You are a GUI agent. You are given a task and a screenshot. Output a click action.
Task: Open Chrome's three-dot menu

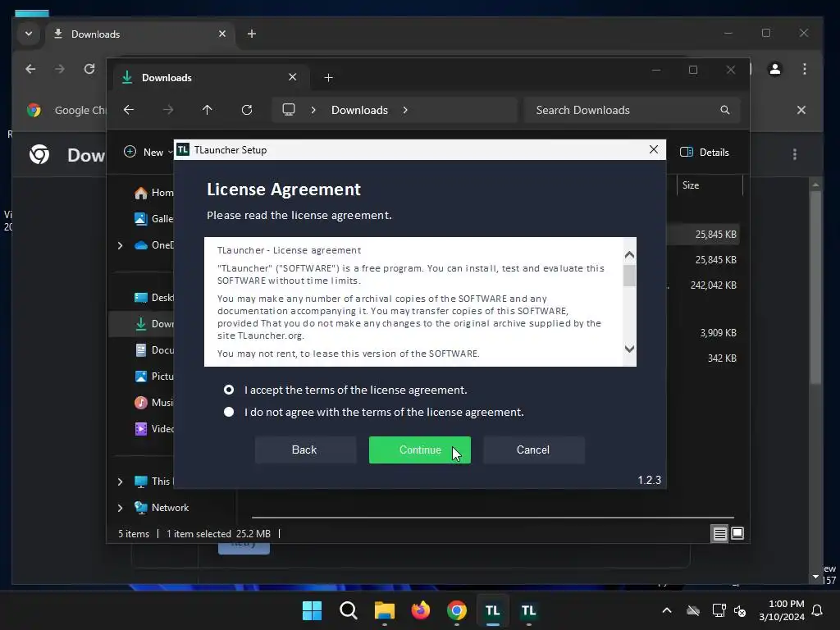[804, 69]
